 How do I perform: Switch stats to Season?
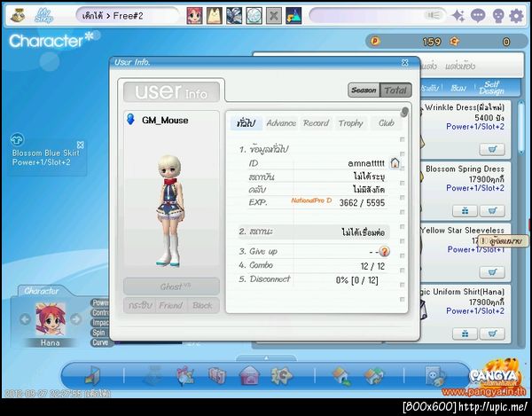click(x=364, y=90)
